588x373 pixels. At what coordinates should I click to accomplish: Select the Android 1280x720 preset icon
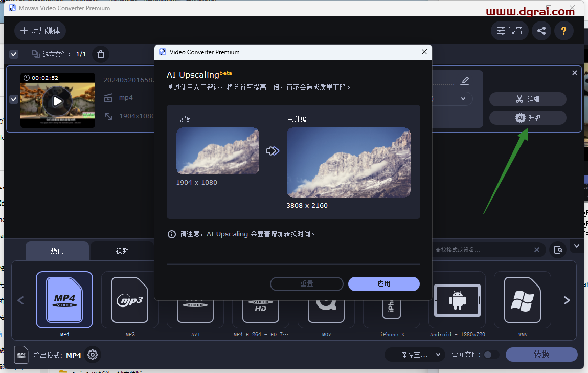(x=457, y=300)
